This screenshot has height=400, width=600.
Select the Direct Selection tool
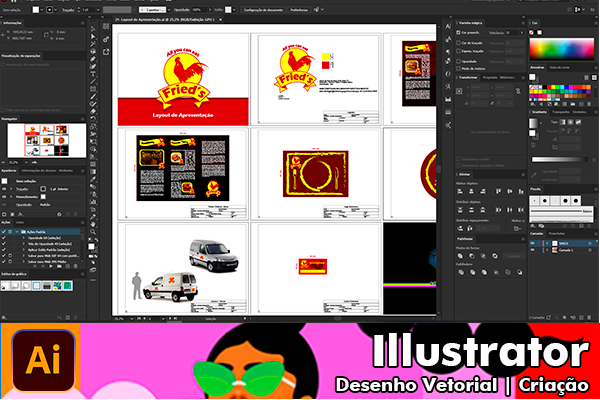pos(93,37)
